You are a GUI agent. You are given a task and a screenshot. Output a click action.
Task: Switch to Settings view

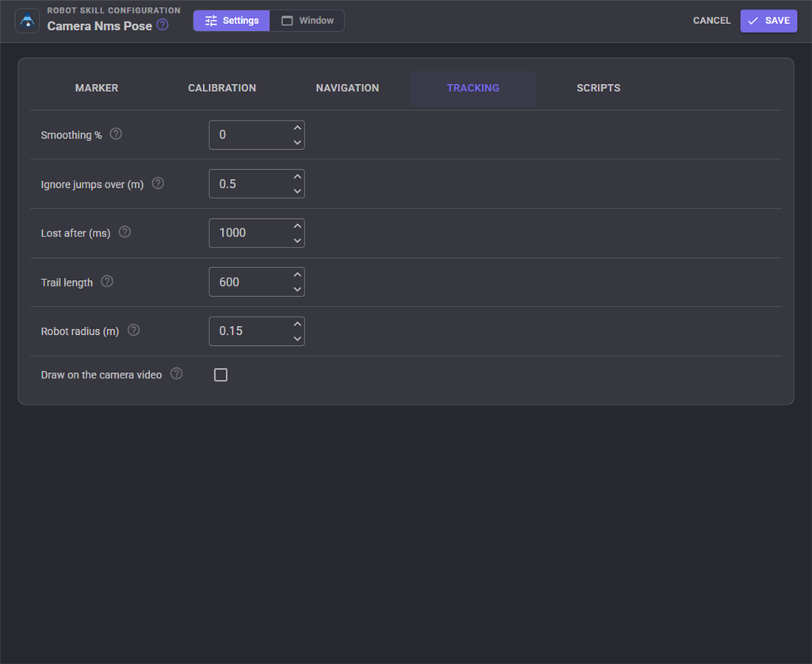pyautogui.click(x=232, y=21)
